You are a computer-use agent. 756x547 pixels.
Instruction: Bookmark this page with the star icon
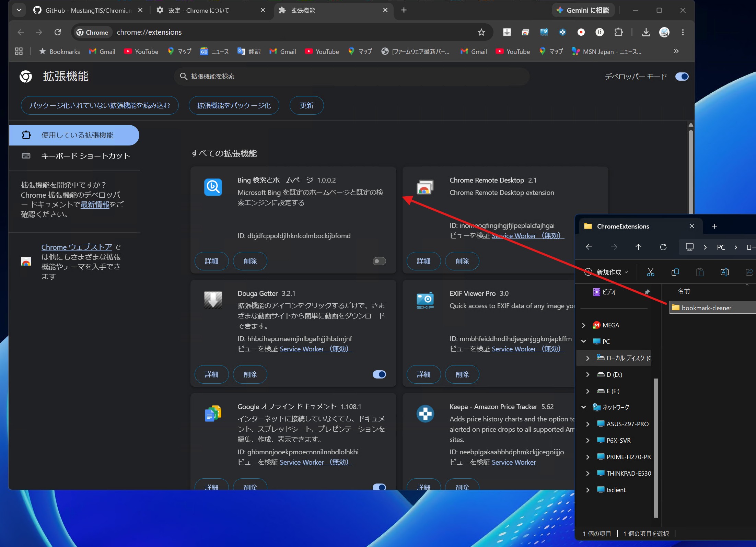click(x=481, y=32)
